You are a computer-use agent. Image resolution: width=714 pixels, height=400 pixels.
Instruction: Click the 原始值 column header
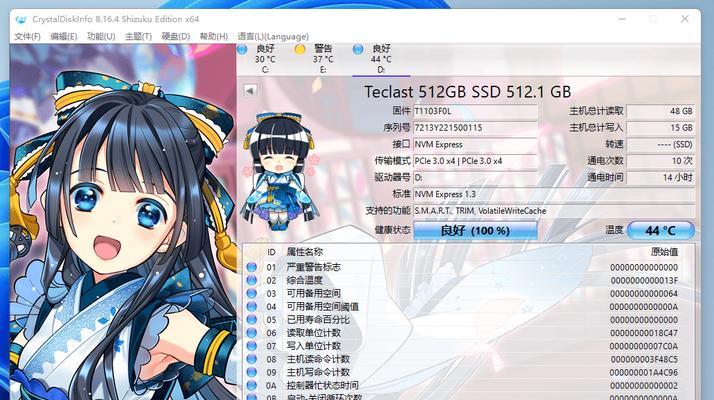[x=664, y=252]
